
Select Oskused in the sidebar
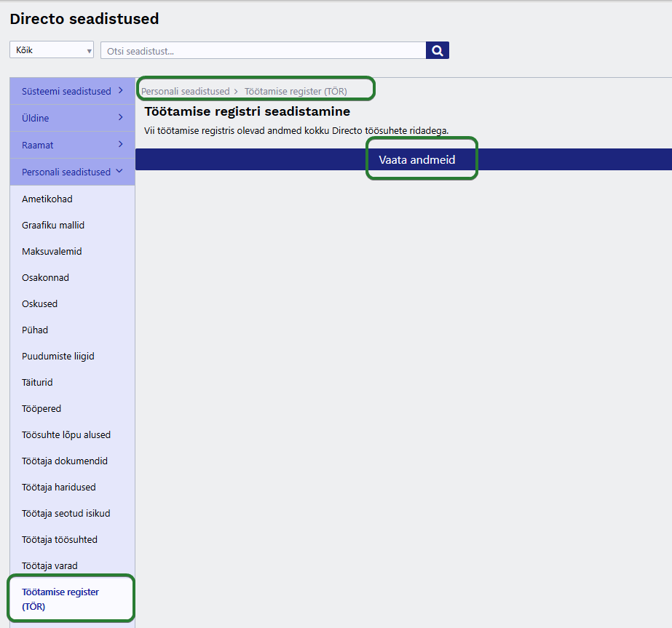click(x=39, y=303)
